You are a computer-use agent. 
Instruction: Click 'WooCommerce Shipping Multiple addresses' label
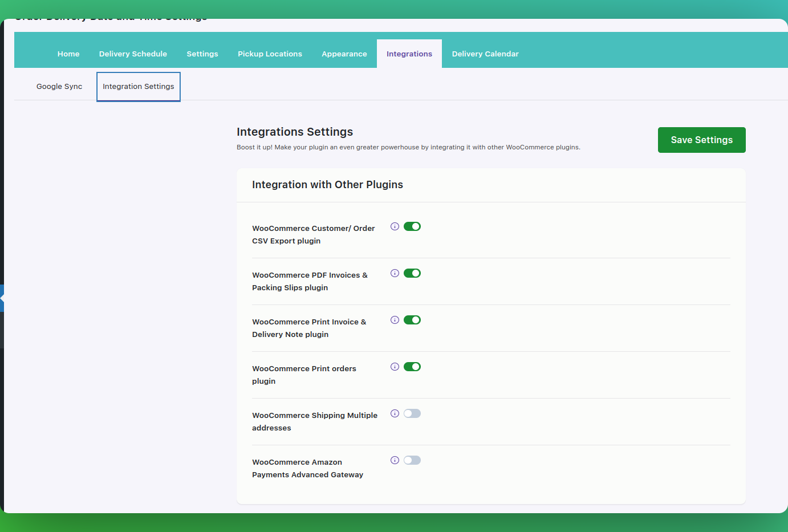click(x=315, y=421)
